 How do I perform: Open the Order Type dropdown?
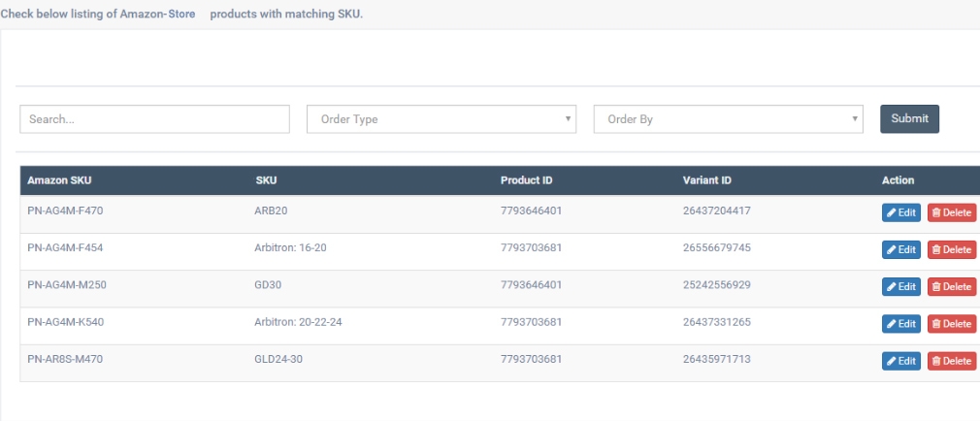[441, 119]
